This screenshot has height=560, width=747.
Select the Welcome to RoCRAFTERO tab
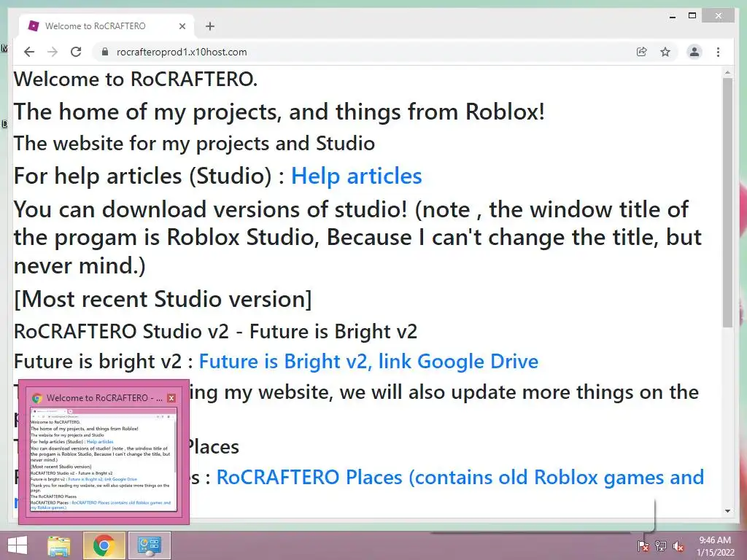pos(106,26)
